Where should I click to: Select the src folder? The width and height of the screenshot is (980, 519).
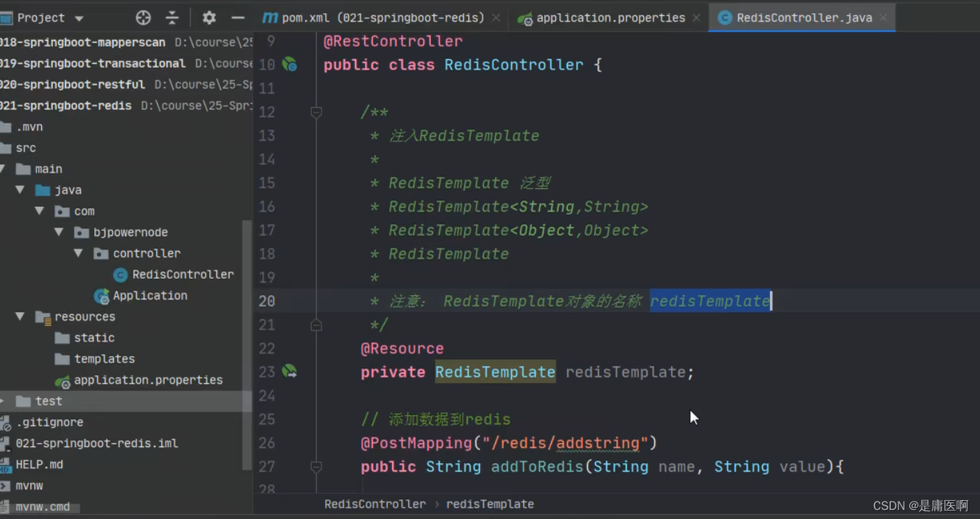point(26,148)
